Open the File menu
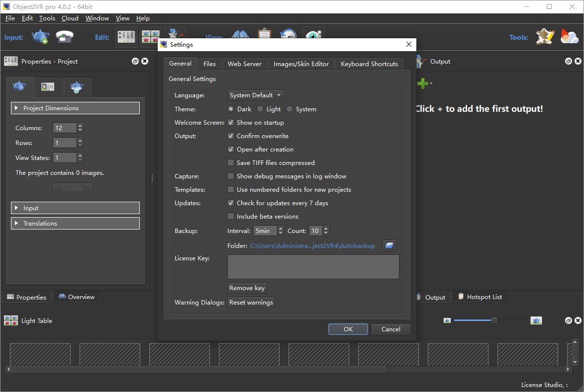Viewport: 584px width, 392px height. click(10, 18)
